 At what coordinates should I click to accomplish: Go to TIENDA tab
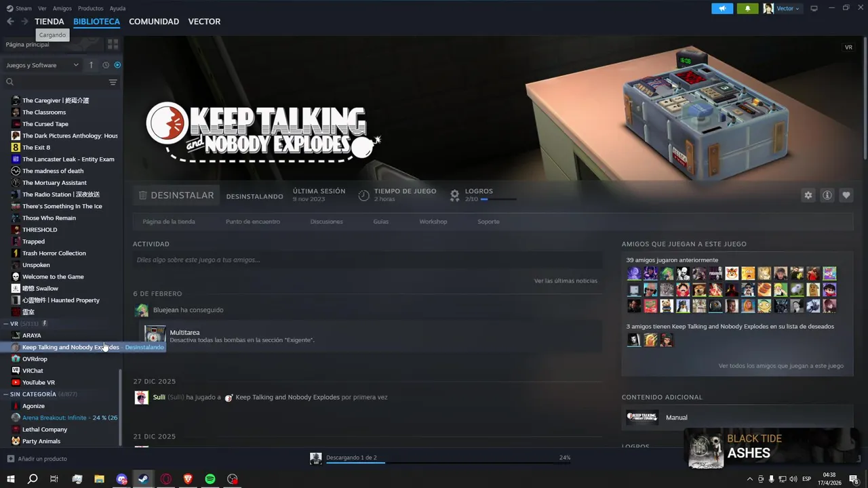(50, 22)
